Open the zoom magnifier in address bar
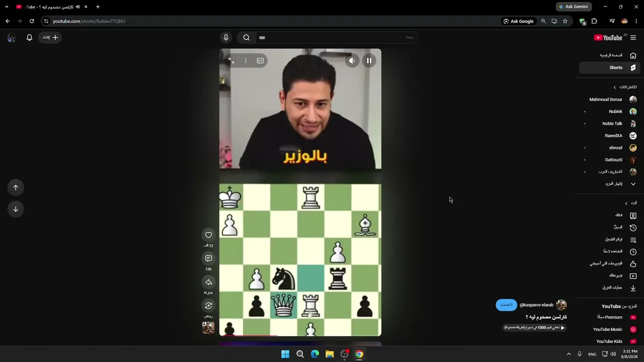This screenshot has width=644, height=362. click(x=543, y=21)
